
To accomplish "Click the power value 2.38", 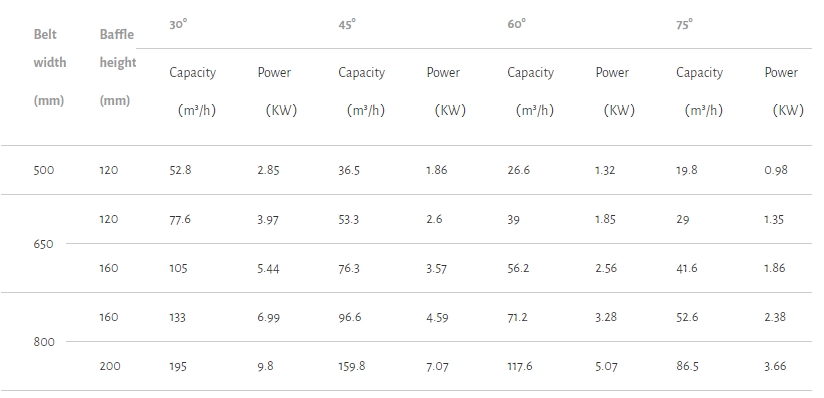I will (x=775, y=317).
